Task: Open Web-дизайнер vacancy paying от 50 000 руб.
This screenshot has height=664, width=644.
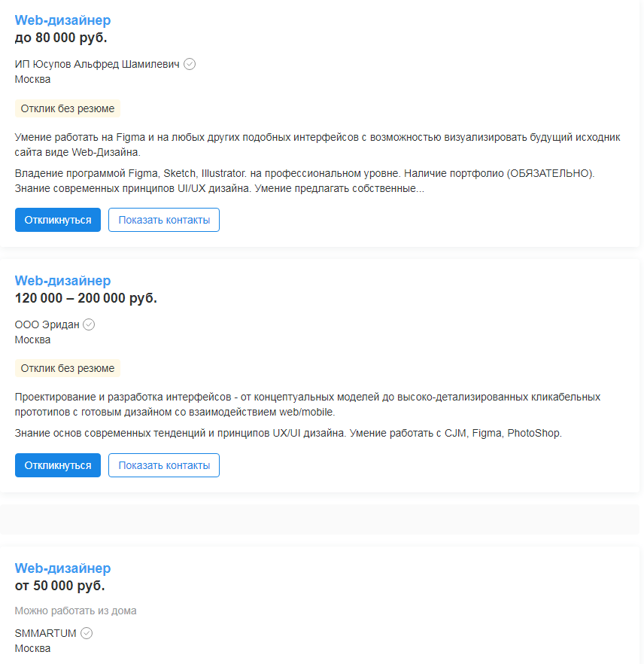Action: (62, 568)
